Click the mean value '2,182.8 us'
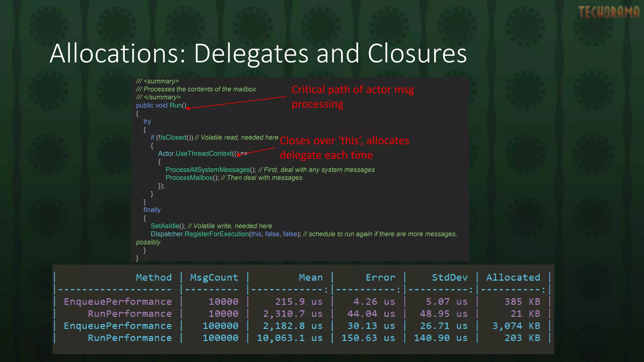This screenshot has width=644, height=362. [x=293, y=326]
